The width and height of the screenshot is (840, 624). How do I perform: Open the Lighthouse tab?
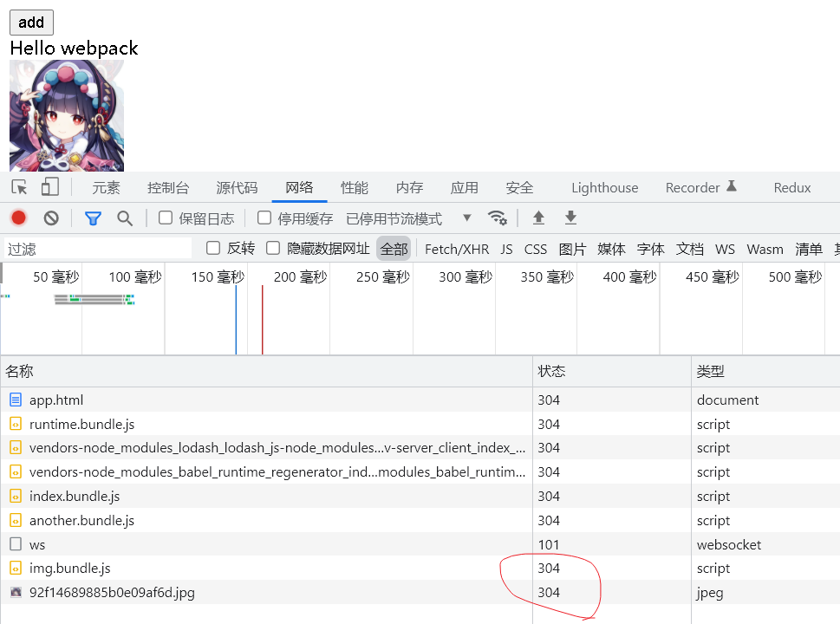pyautogui.click(x=605, y=187)
